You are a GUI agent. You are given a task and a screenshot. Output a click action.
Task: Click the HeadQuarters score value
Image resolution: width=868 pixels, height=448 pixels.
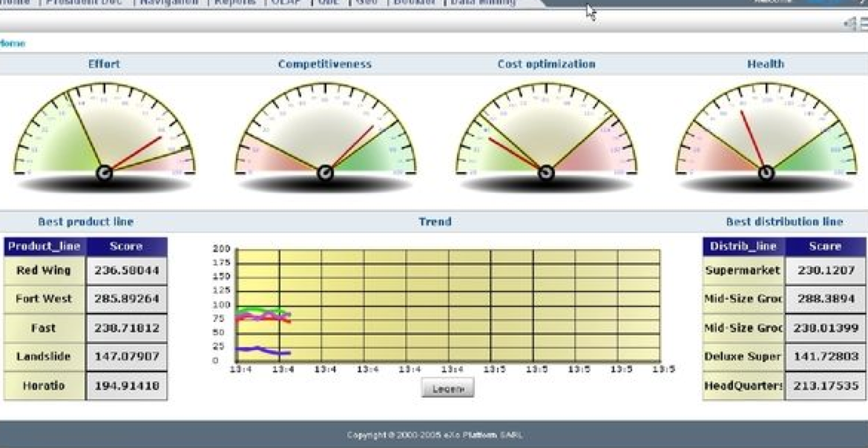point(826,385)
